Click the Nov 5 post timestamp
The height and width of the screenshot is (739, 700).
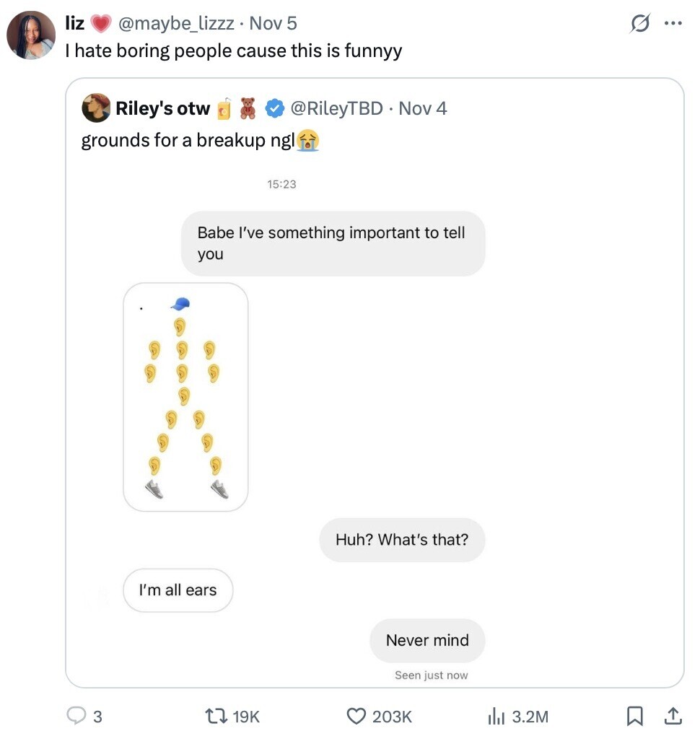tap(273, 24)
